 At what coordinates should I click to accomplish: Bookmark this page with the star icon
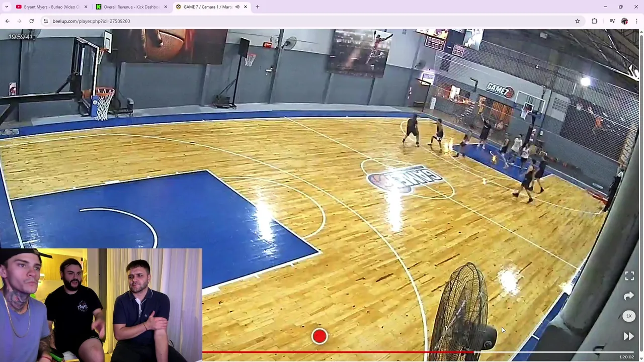578,21
